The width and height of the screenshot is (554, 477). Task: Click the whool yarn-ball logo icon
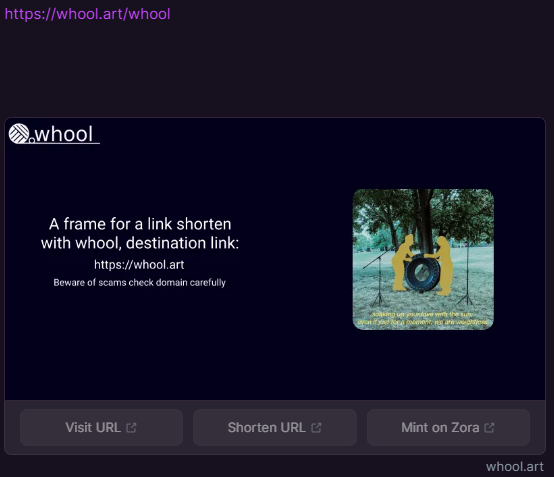click(x=19, y=134)
